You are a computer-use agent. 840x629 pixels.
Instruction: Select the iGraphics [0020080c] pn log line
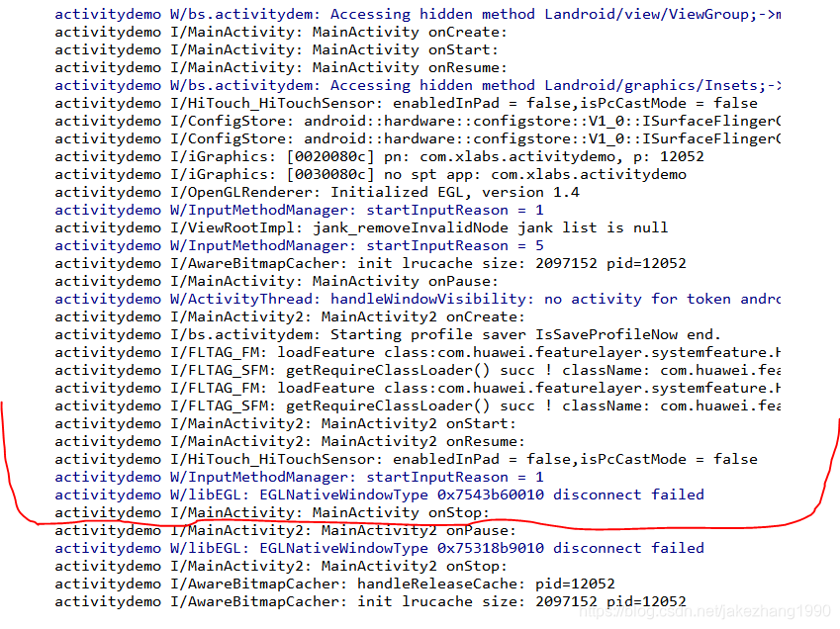tap(379, 157)
